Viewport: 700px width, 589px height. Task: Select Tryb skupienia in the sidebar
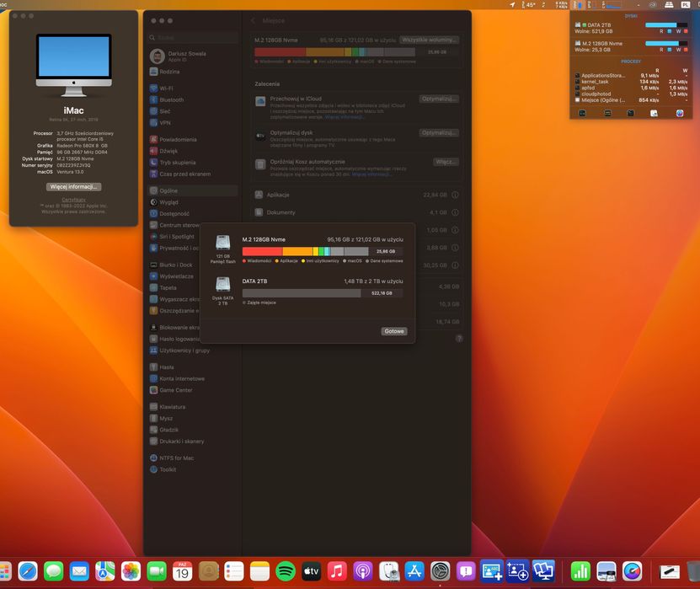[x=193, y=163]
